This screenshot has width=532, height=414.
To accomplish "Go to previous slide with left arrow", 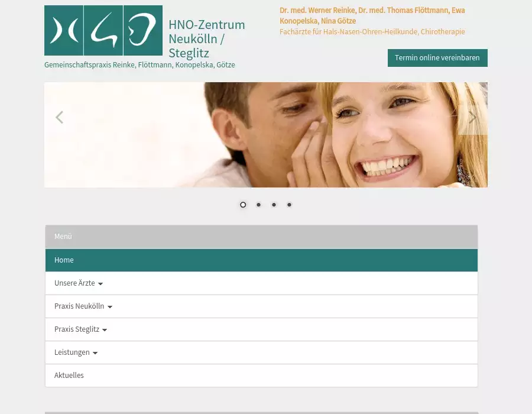I will coord(59,118).
